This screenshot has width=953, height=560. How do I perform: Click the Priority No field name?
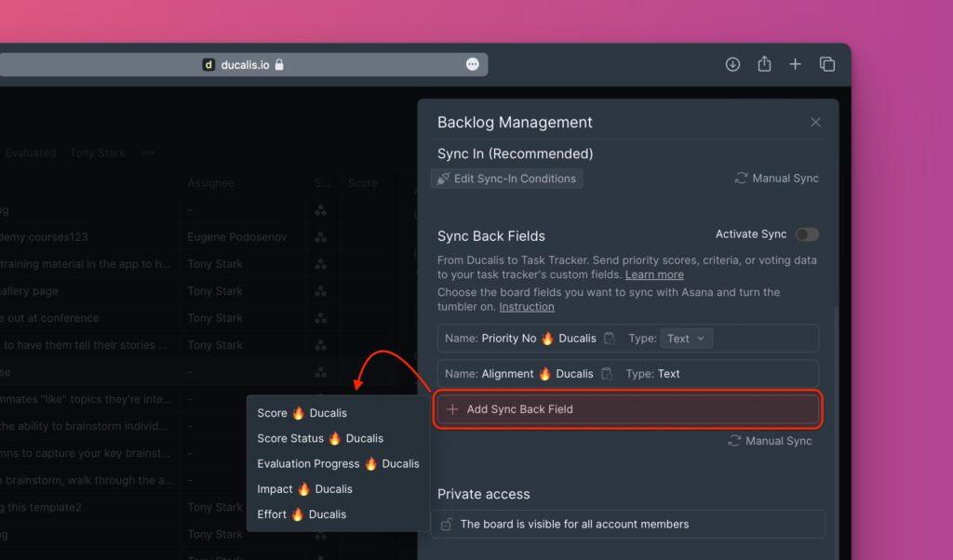tap(539, 339)
